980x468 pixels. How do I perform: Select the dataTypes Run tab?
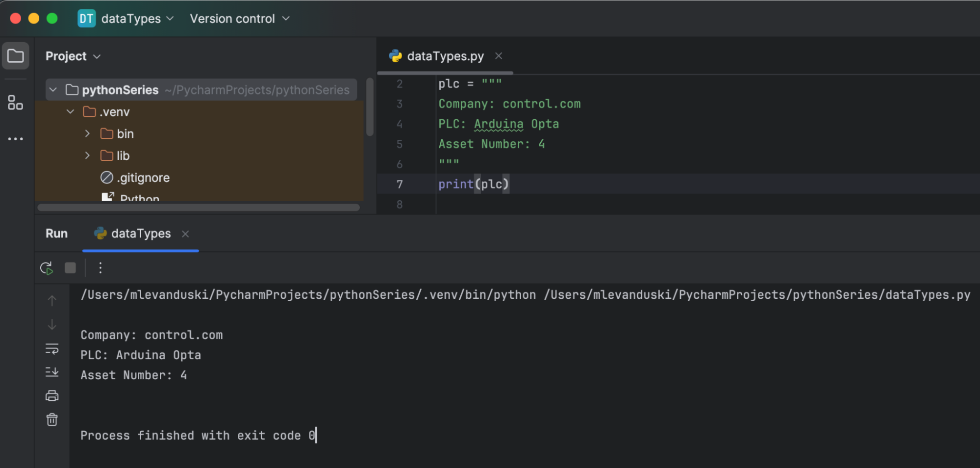coord(141,234)
